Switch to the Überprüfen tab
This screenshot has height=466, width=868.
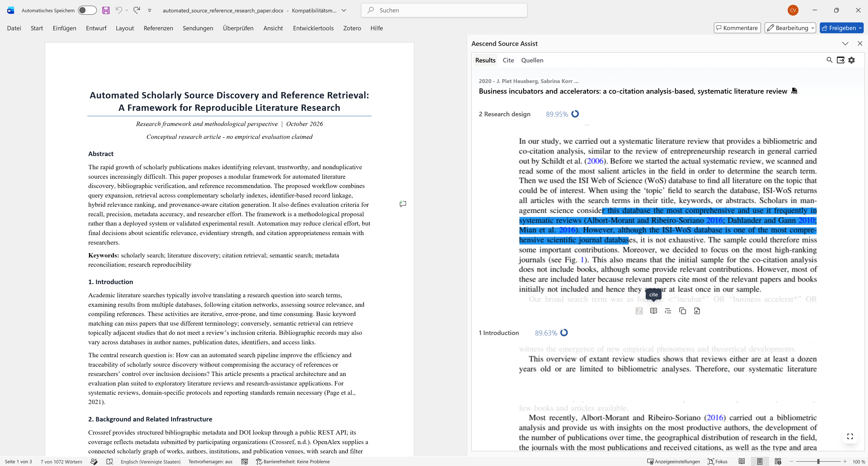(238, 28)
